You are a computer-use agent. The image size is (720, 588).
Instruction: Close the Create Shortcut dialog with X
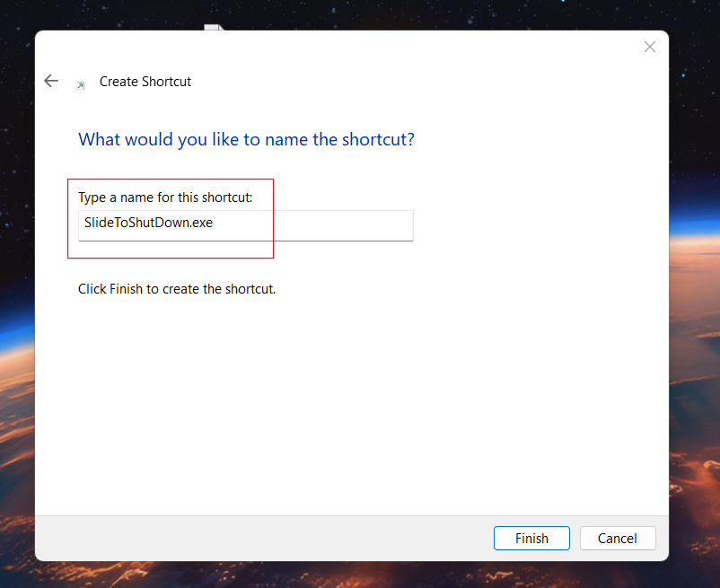tap(650, 47)
